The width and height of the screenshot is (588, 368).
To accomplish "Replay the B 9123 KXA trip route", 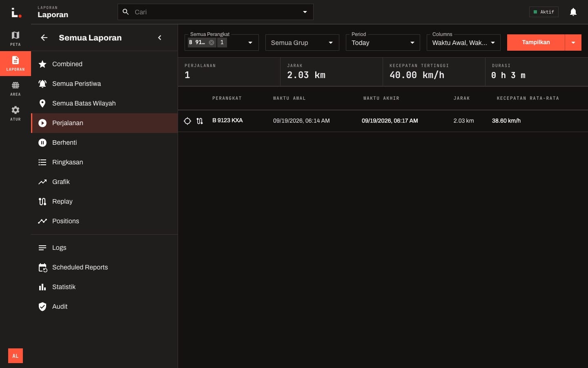I will pyautogui.click(x=200, y=121).
